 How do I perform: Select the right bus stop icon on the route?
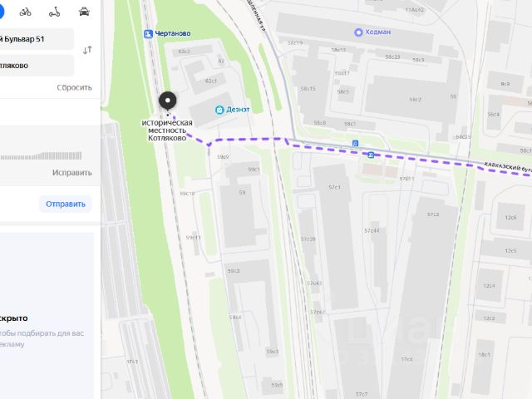tap(371, 155)
